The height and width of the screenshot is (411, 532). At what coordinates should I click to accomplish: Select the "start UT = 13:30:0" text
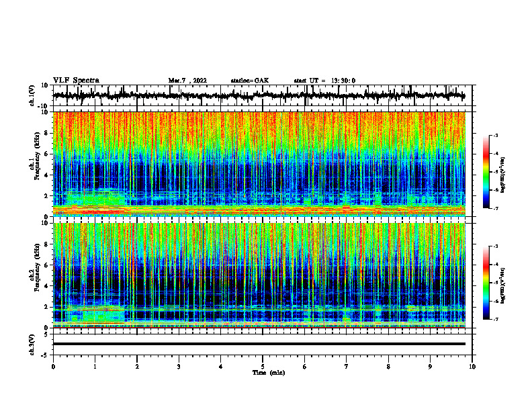324,81
